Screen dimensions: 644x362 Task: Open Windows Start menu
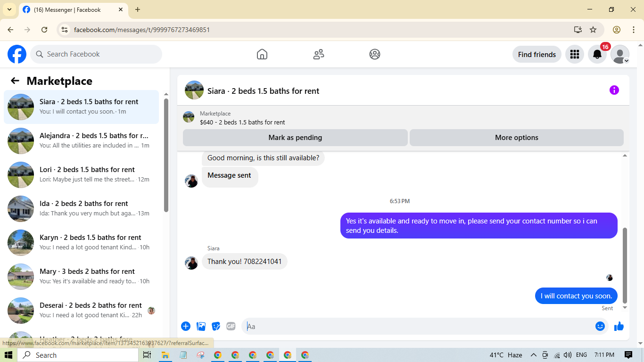(8, 355)
